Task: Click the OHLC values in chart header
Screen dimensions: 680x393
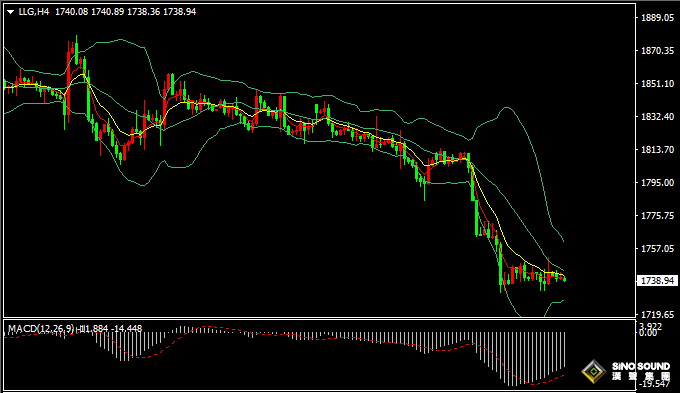Action: point(125,12)
